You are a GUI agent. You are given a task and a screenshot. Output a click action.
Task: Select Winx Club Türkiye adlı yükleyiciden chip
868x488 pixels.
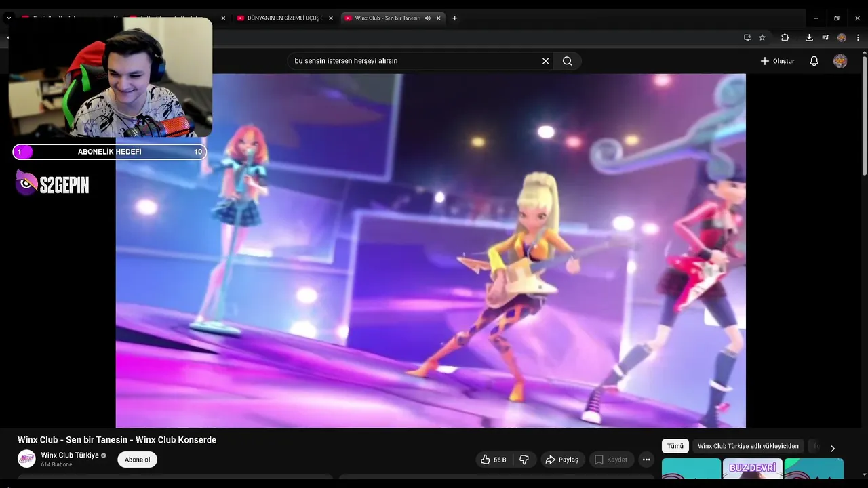coord(748,446)
